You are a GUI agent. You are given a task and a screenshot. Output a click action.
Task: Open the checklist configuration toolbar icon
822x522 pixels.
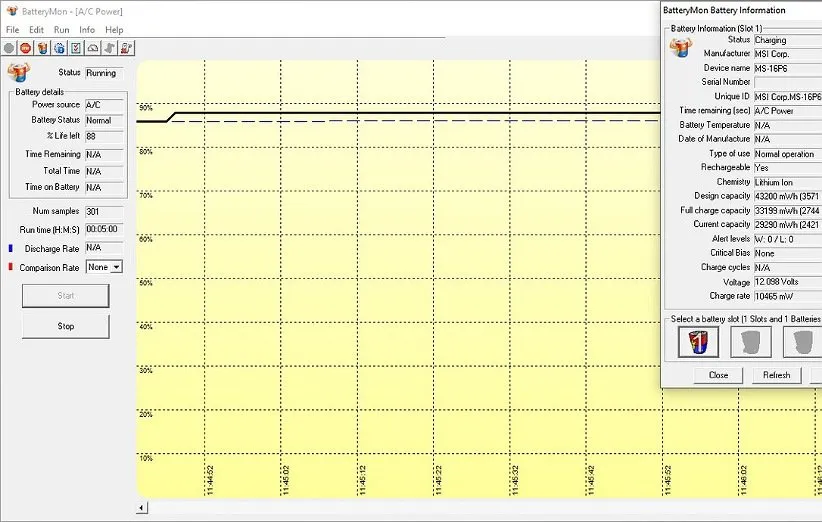click(x=76, y=47)
